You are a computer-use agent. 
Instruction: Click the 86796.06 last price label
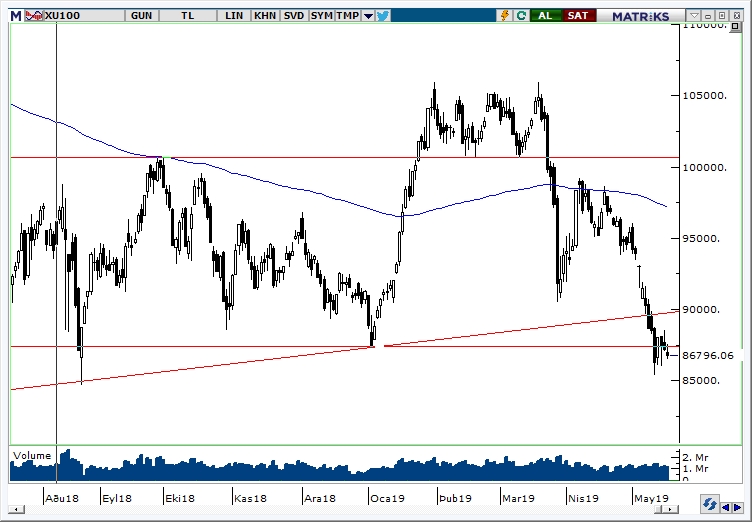click(x=707, y=356)
